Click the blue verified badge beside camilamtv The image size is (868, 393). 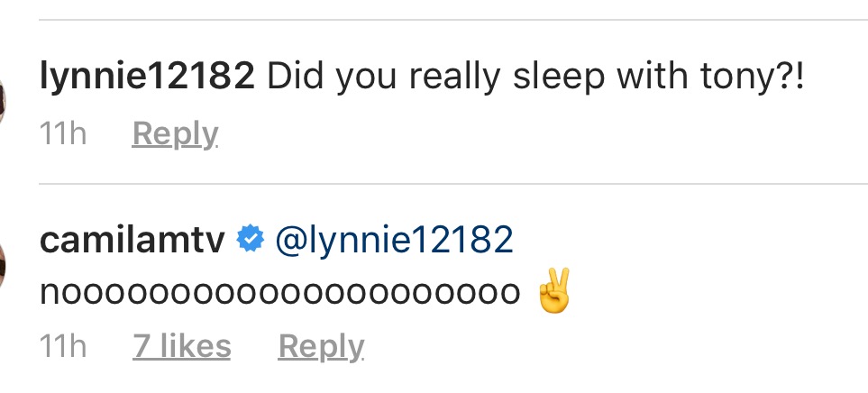pos(251,239)
